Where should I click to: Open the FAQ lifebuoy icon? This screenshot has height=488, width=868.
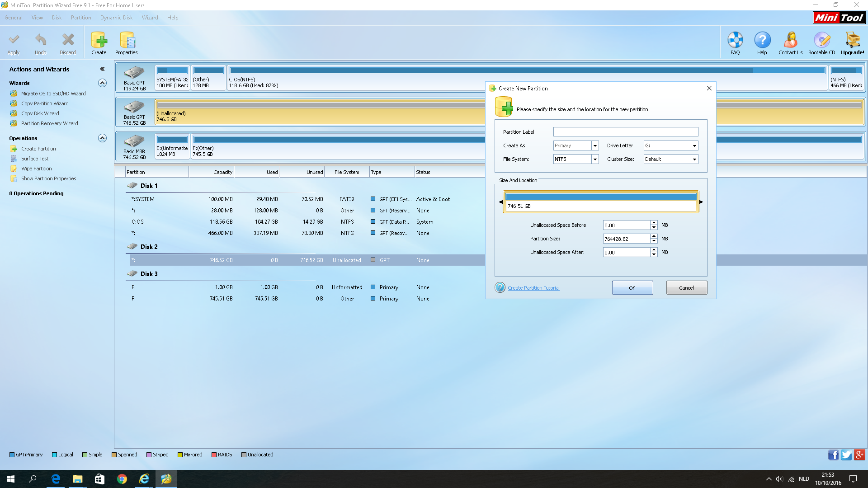tap(735, 41)
